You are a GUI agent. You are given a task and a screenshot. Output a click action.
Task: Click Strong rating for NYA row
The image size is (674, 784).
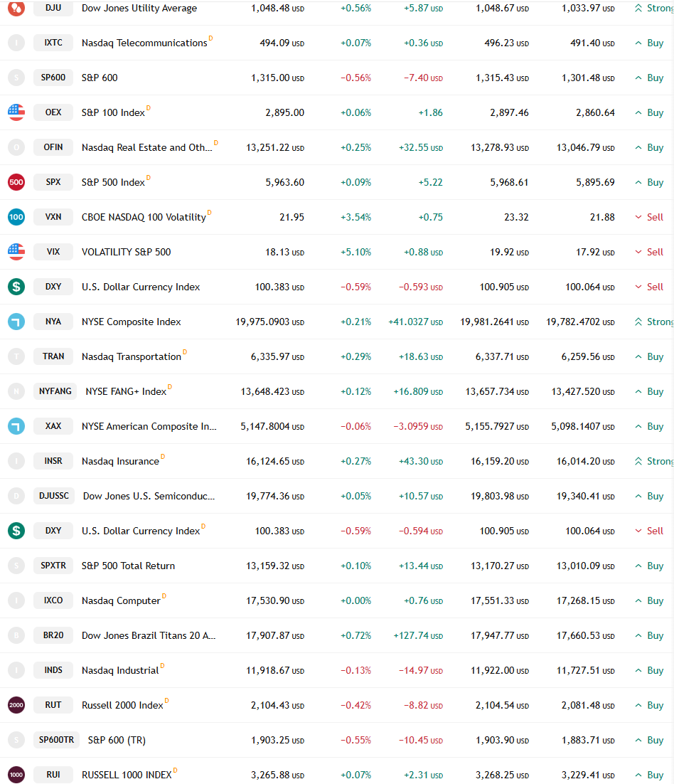pos(654,322)
